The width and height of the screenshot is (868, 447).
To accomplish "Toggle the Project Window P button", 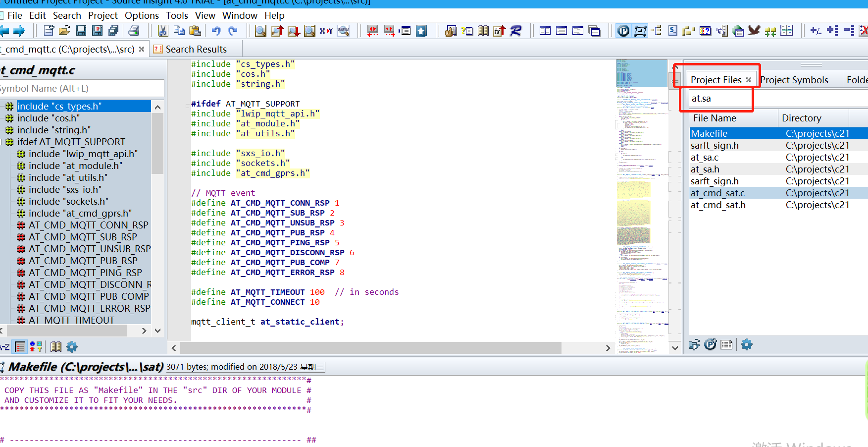I will (x=623, y=31).
